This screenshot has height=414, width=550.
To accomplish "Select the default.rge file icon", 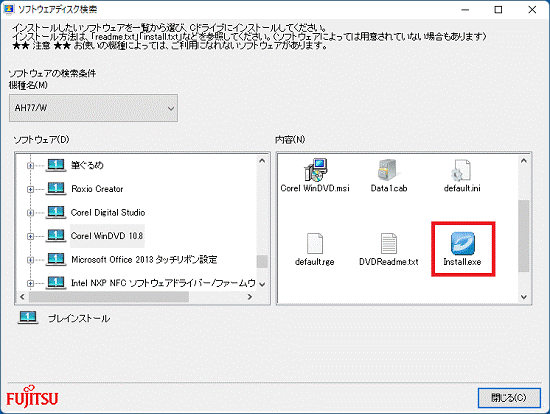I will (x=315, y=243).
